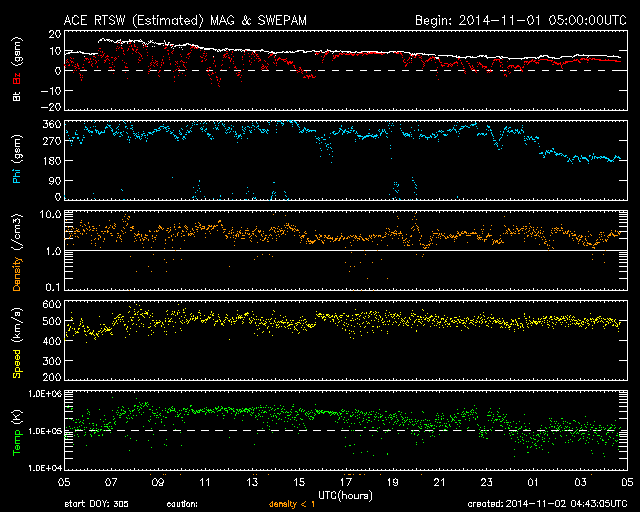Click the UTC(hours) x-axis label
Screen dimensions: 640x512
coord(346,494)
